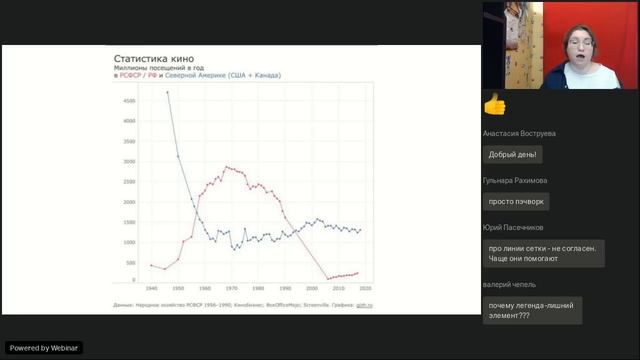Viewport: 640px width, 360px height.
Task: Click the Powered by Webinar badge
Action: (44, 348)
